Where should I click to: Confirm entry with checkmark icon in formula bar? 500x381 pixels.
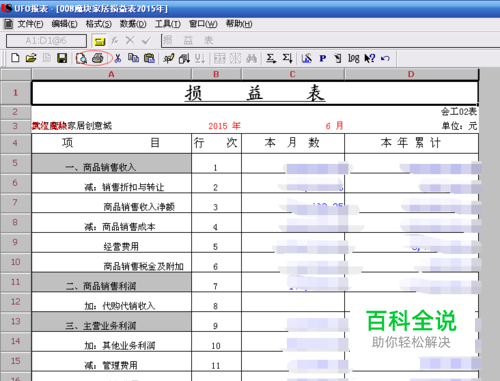tap(146, 41)
